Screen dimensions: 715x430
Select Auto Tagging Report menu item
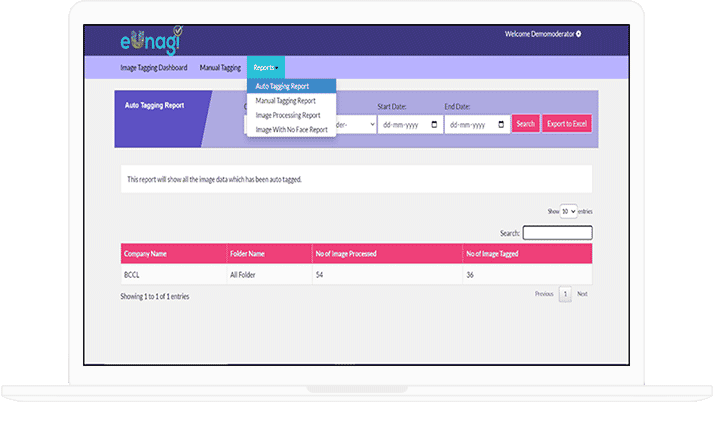pyautogui.click(x=283, y=87)
